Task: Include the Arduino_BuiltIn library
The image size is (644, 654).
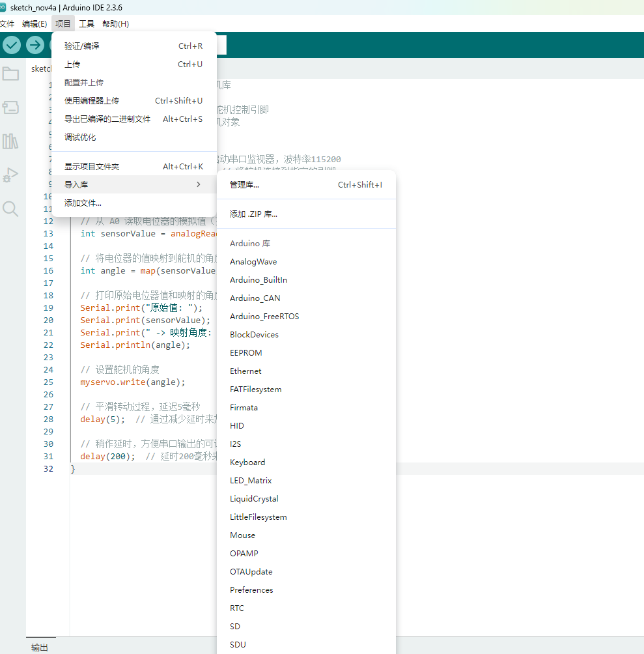Action: [x=306, y=280]
